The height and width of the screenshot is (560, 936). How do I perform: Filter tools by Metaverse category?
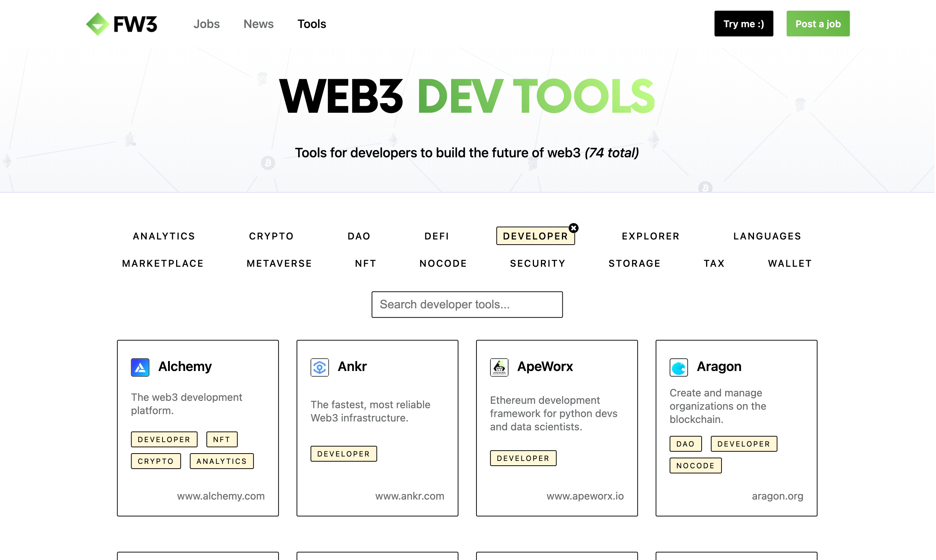click(x=279, y=263)
